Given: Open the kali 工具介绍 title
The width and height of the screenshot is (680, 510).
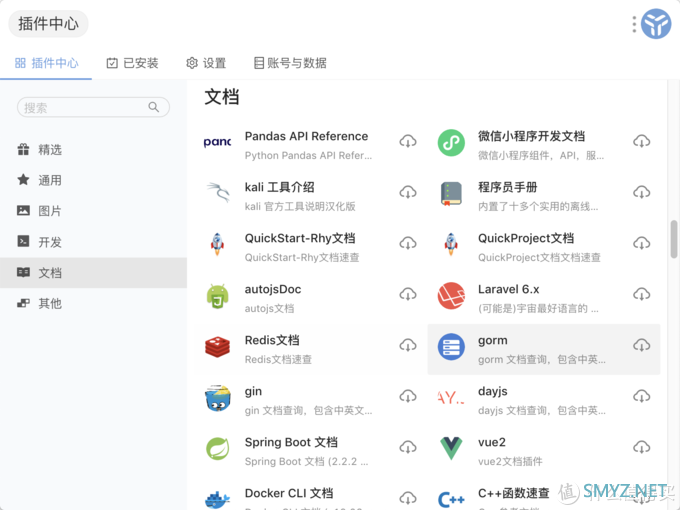Looking at the screenshot, I should coord(279,187).
